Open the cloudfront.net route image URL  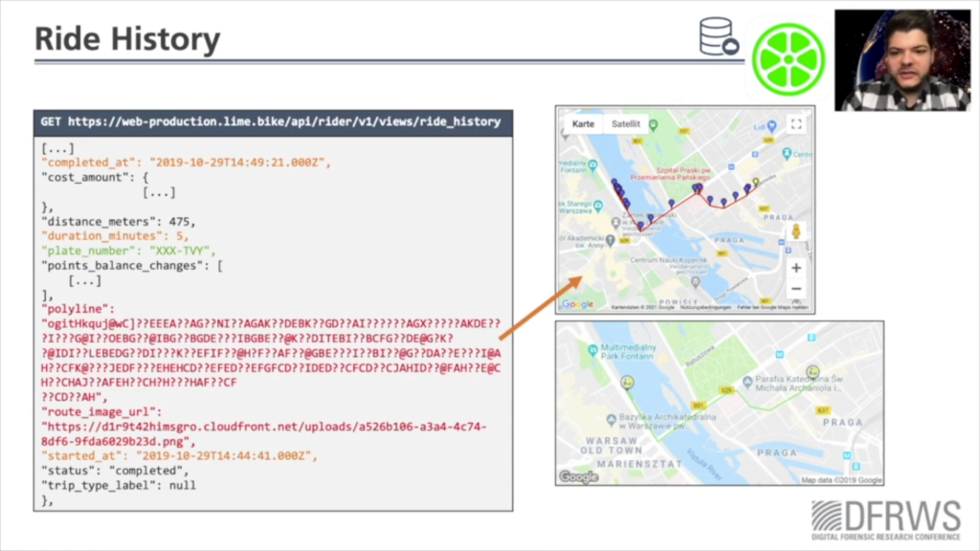[x=264, y=434]
